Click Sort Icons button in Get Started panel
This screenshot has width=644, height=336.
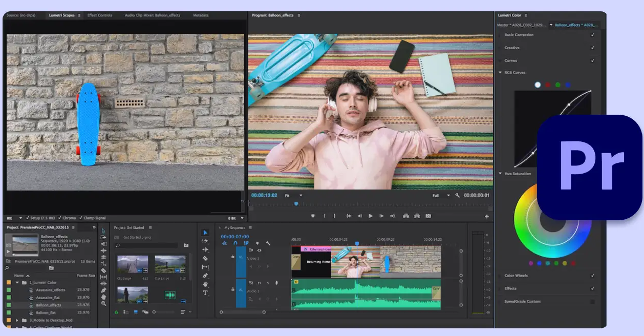(x=183, y=312)
